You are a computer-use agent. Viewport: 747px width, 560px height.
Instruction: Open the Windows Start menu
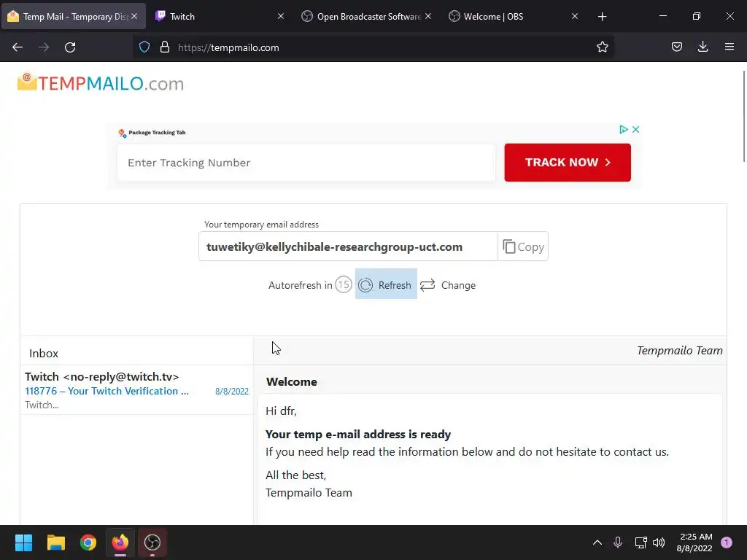click(x=23, y=542)
